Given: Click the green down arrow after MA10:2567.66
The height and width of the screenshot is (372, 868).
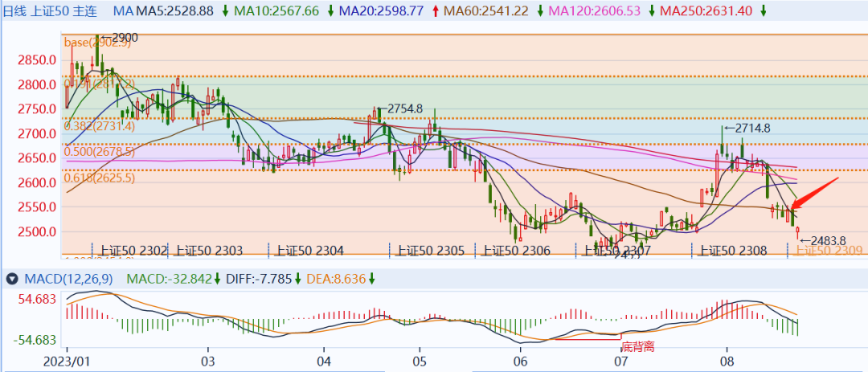Looking at the screenshot, I should (x=330, y=10).
